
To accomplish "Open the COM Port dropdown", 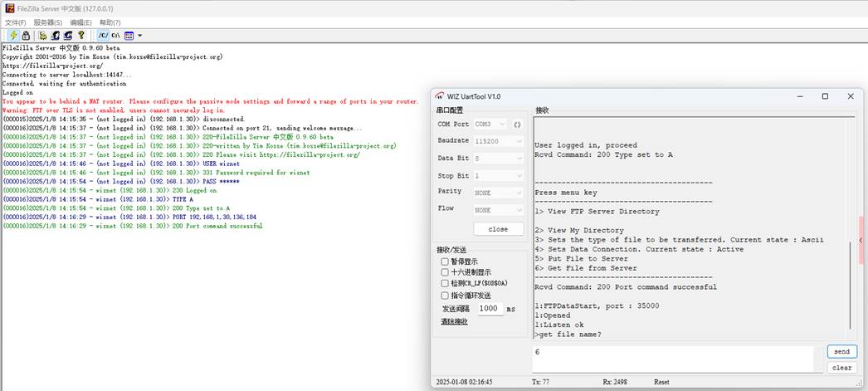I will (x=491, y=125).
